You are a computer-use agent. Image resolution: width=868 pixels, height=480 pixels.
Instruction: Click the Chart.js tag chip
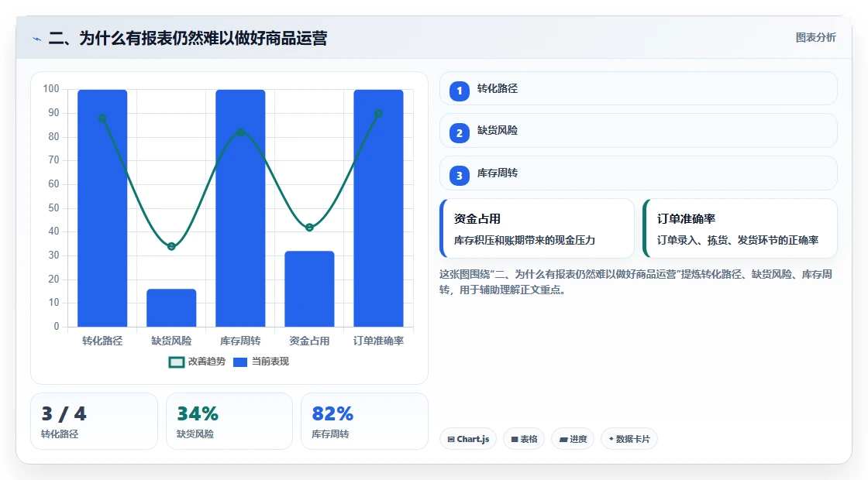coord(468,439)
